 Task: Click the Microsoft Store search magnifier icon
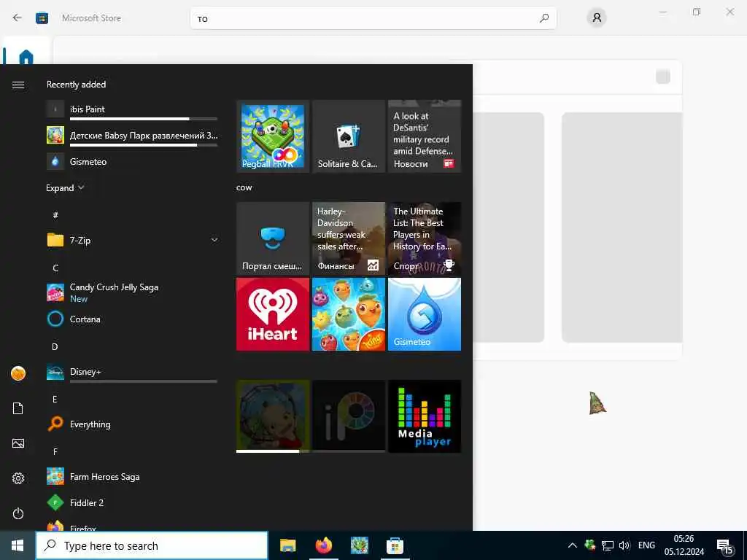pyautogui.click(x=544, y=18)
